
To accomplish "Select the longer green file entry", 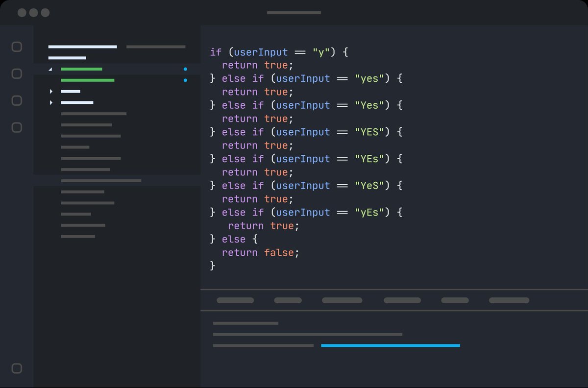I will tap(88, 80).
